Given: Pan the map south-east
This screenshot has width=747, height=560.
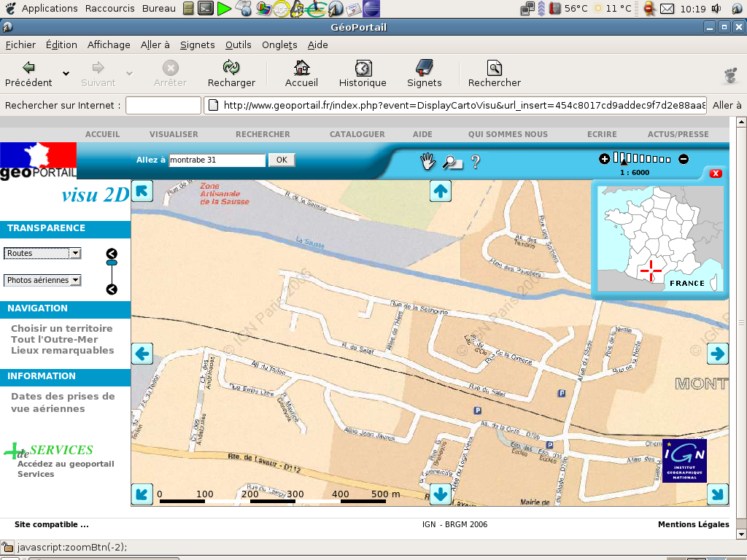Looking at the screenshot, I should [718, 494].
